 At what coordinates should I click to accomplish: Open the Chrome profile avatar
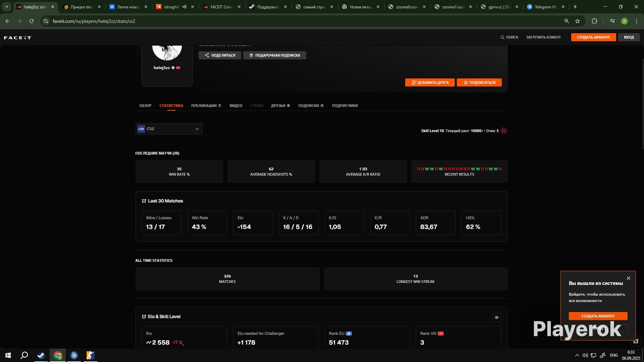[624, 21]
